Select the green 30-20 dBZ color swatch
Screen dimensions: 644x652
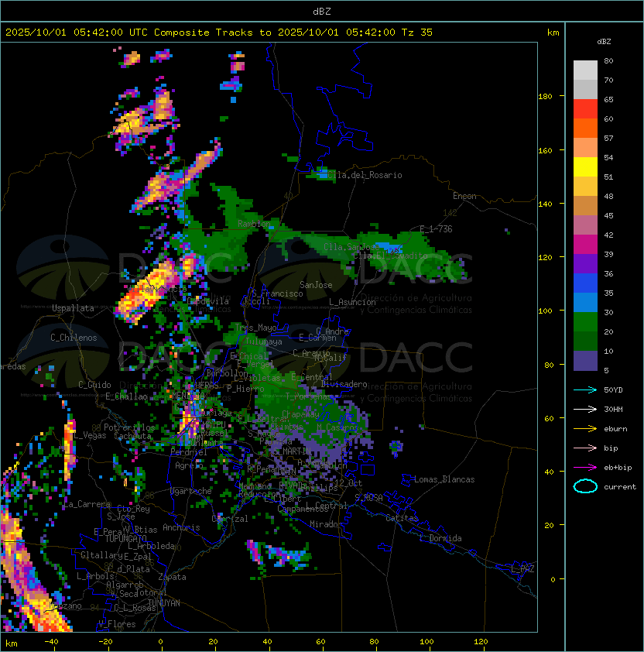pyautogui.click(x=585, y=322)
